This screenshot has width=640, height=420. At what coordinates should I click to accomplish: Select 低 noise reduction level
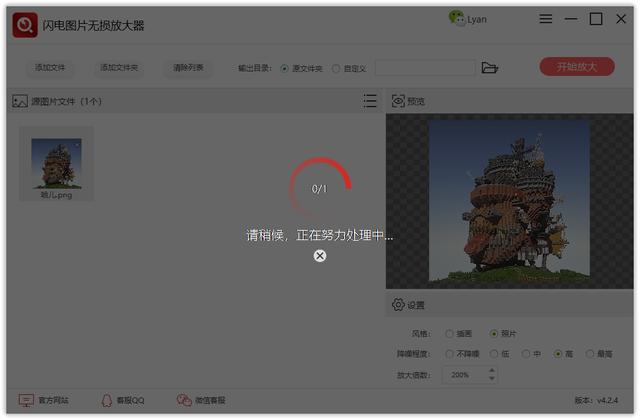pos(500,354)
